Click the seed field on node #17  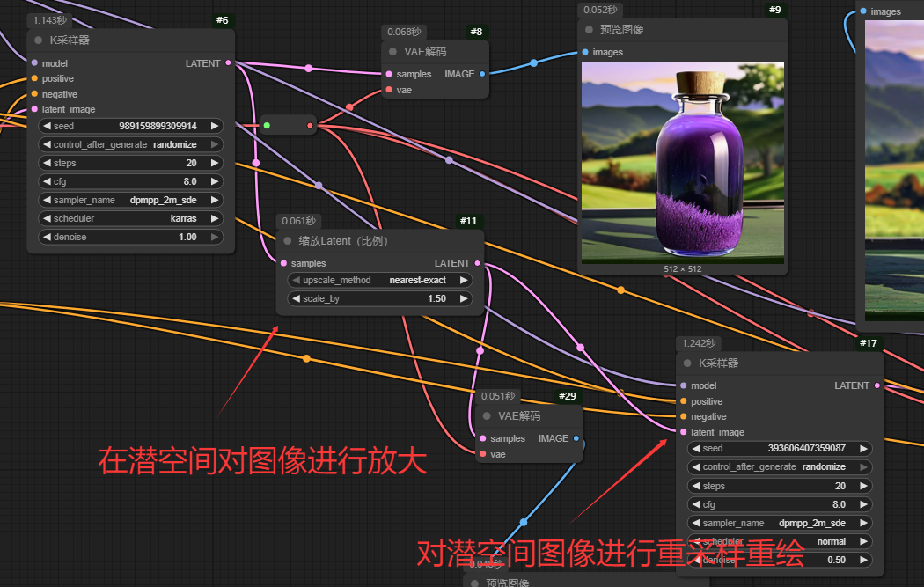tap(780, 448)
